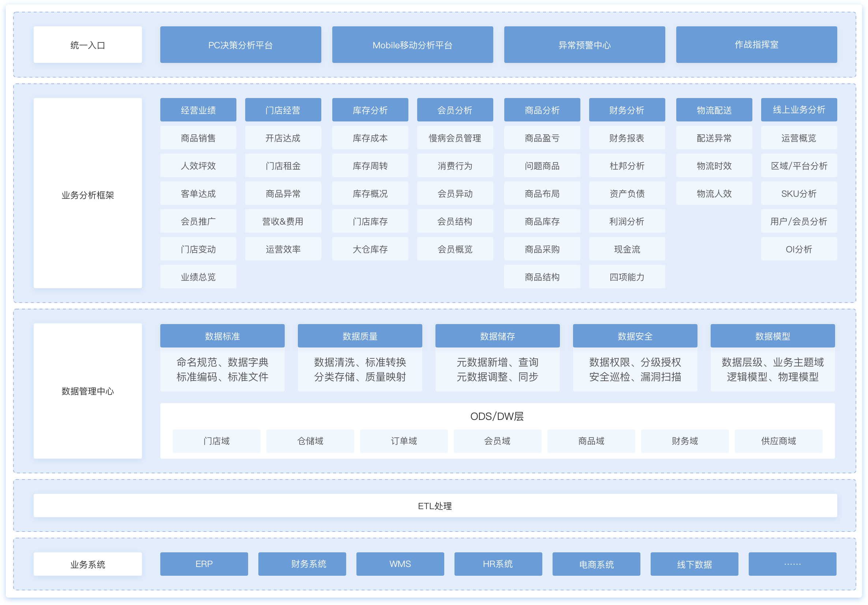Click the 线上业务分析 header
Viewport: 868px width, 605px height.
coord(799,110)
